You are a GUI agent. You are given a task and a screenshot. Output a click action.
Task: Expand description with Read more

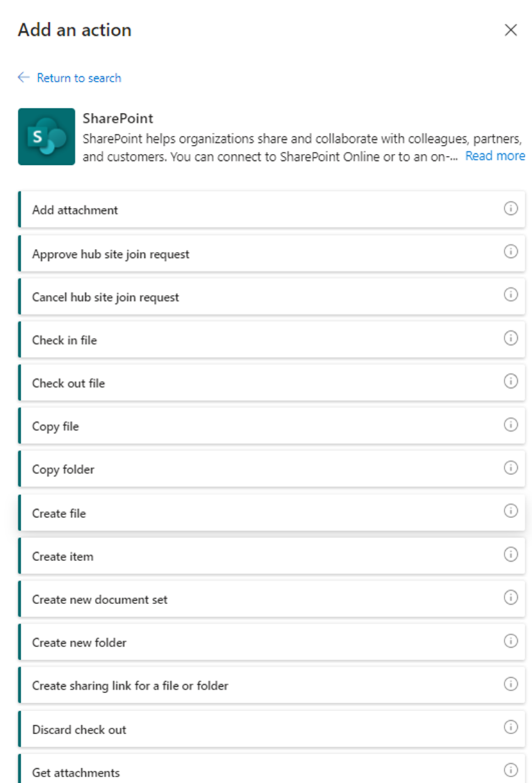tap(495, 156)
